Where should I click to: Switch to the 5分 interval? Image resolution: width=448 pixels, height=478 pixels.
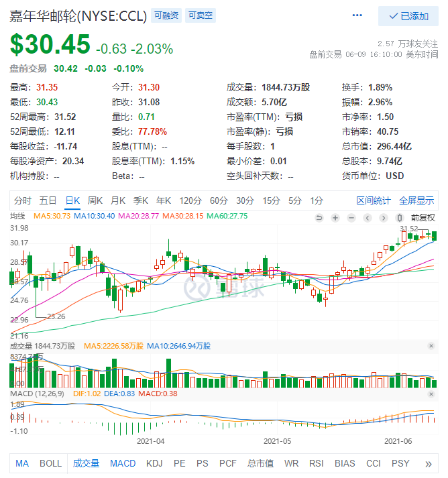pyautogui.click(x=295, y=200)
